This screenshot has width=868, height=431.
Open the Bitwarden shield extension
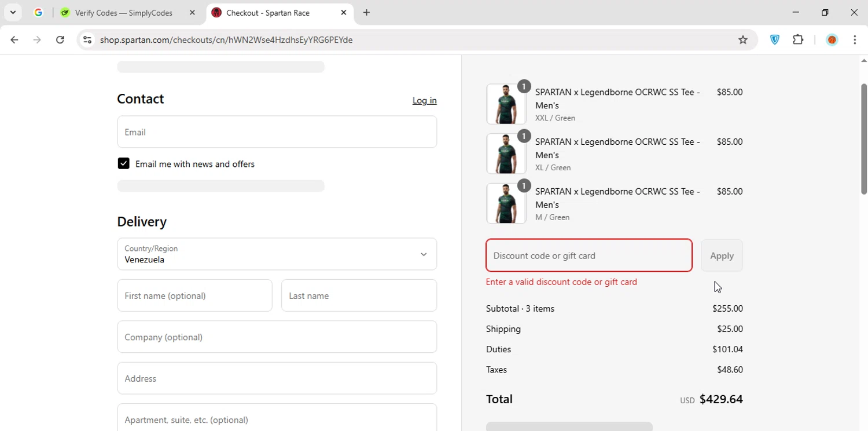click(x=775, y=40)
